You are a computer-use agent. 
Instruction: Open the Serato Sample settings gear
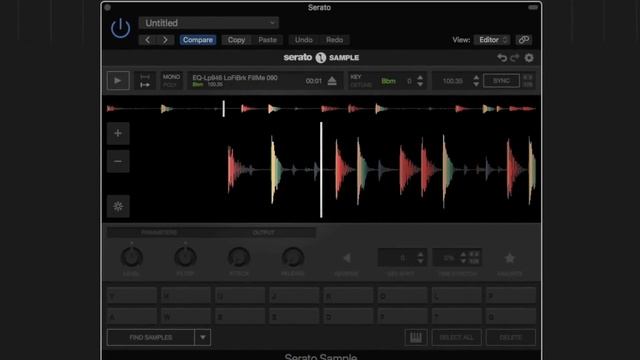coord(529,58)
